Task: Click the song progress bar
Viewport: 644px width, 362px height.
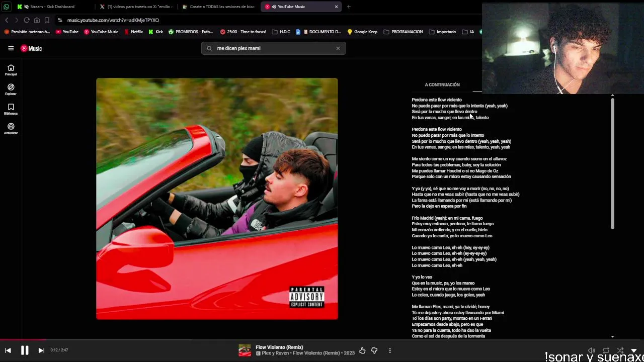Action: coord(322,339)
